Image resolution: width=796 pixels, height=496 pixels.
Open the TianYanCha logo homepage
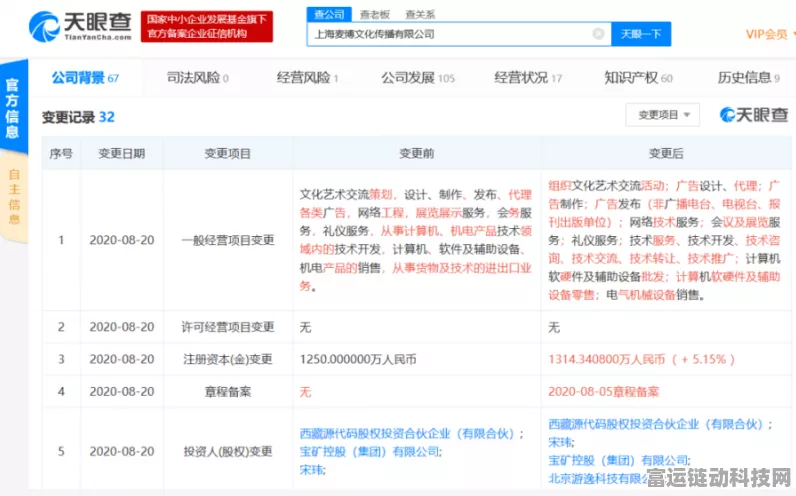(80, 26)
